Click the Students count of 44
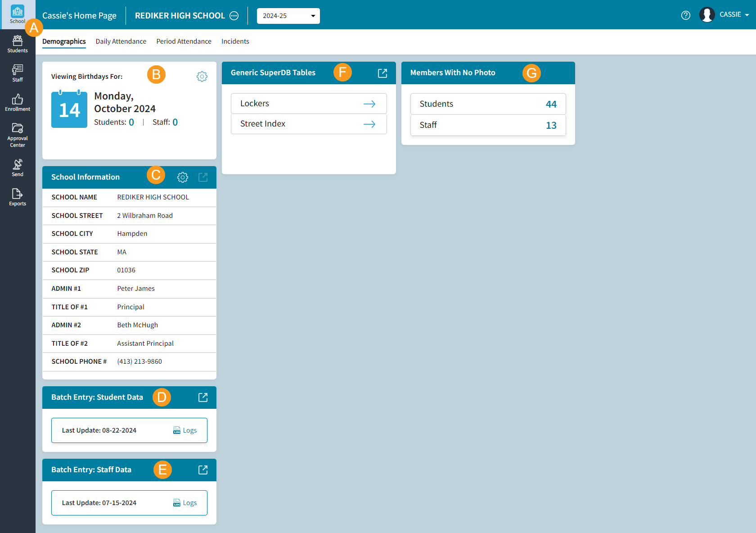Image resolution: width=756 pixels, height=533 pixels. [x=551, y=104]
